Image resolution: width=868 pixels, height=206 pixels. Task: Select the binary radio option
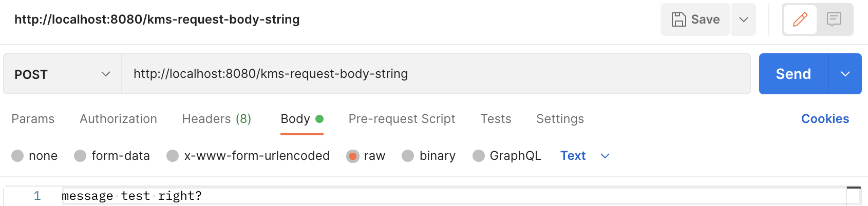tap(408, 156)
